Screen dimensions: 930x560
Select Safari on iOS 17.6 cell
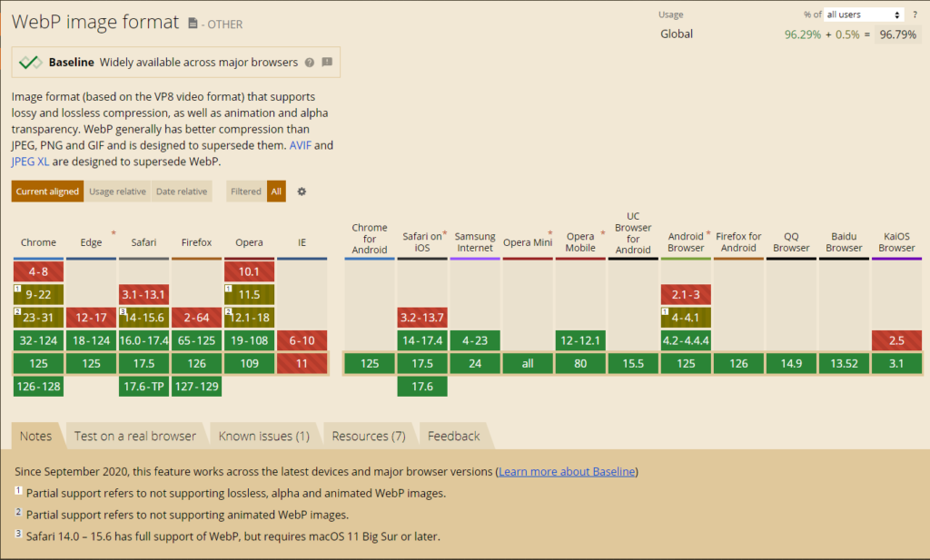[x=422, y=387]
